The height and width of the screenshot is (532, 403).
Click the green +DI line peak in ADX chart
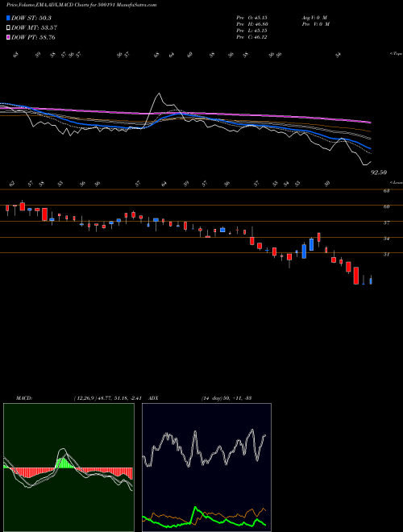point(195,508)
